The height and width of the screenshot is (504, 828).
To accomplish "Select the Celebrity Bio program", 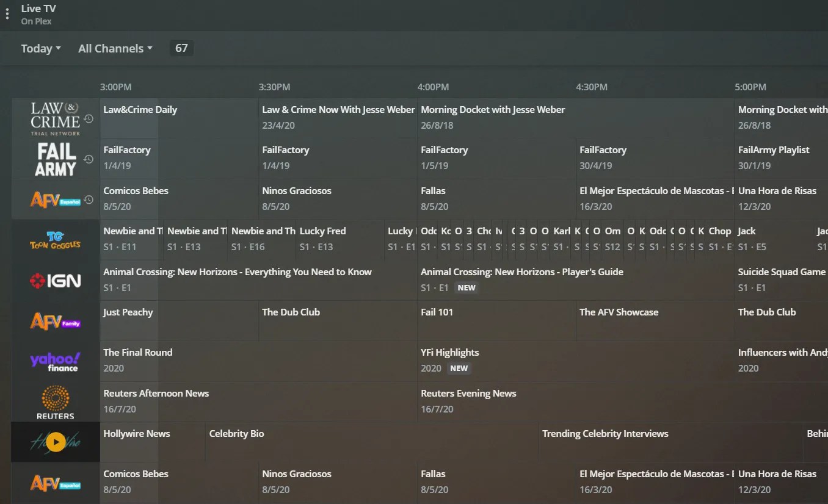I will 372,442.
